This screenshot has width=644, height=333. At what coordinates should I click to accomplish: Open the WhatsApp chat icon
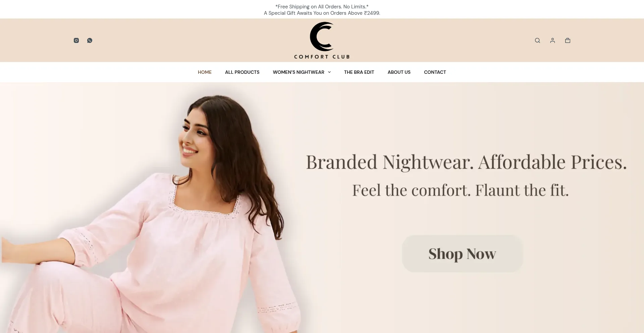click(90, 40)
